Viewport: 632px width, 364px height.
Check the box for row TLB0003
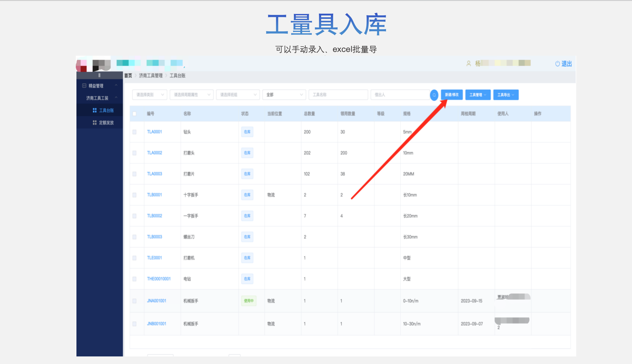(134, 237)
